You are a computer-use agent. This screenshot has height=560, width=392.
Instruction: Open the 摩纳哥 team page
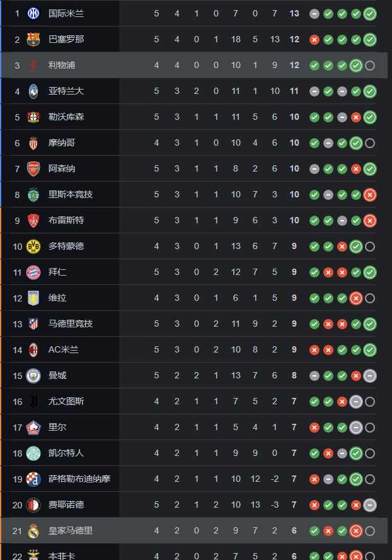click(62, 143)
